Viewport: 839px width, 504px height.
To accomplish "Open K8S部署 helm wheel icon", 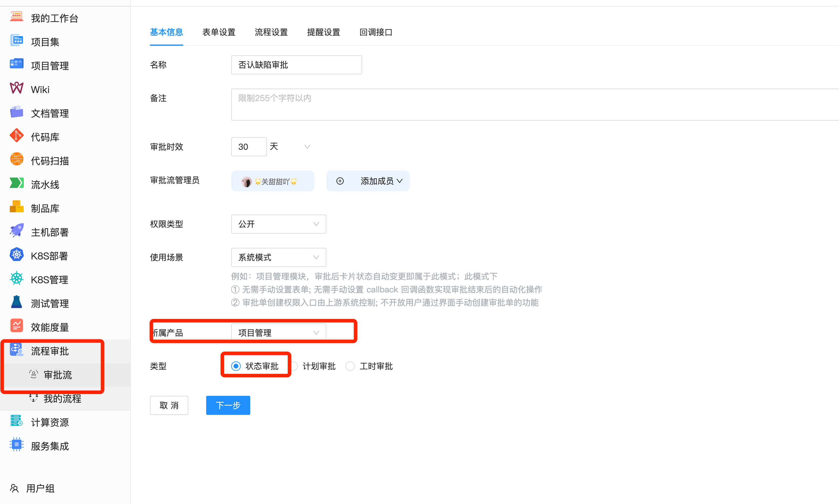I will click(x=16, y=255).
